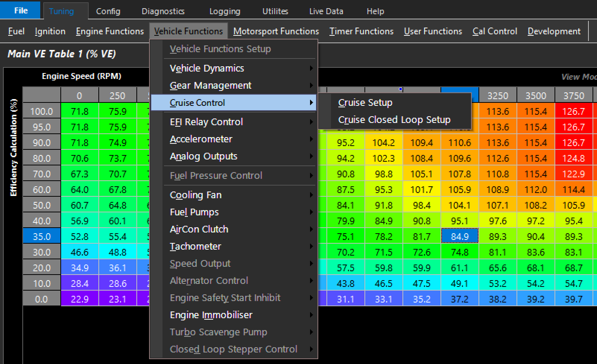Expand the Engine Immobiliser submenu
The height and width of the screenshot is (364, 597).
point(234,315)
